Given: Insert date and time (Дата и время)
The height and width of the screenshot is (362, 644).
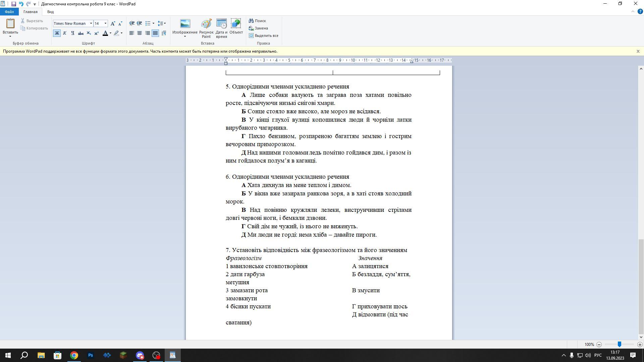Looking at the screenshot, I should [221, 28].
